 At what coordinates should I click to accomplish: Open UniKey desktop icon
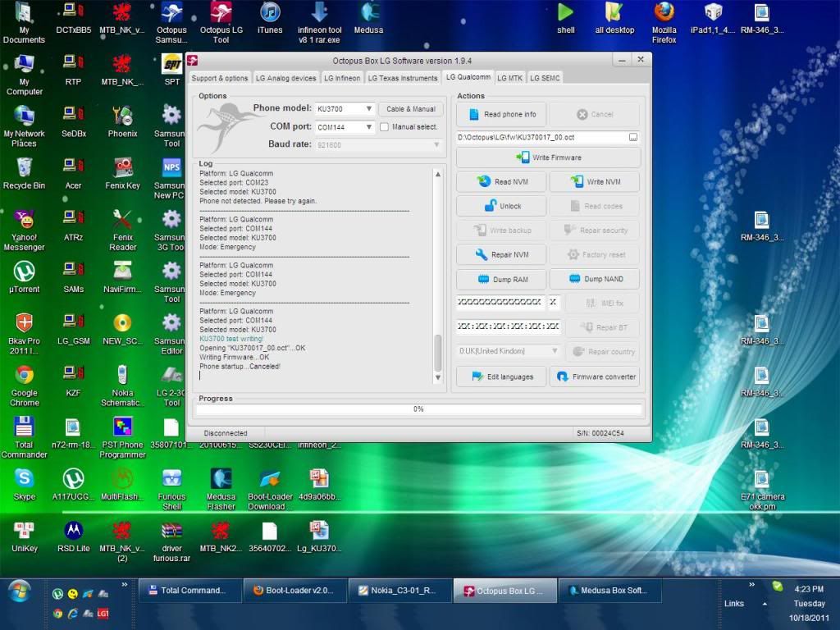tap(24, 536)
